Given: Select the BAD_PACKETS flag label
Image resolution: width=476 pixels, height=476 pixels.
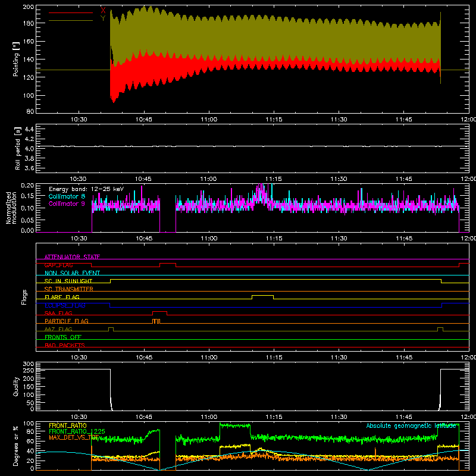Looking at the screenshot, I should (x=65, y=345).
